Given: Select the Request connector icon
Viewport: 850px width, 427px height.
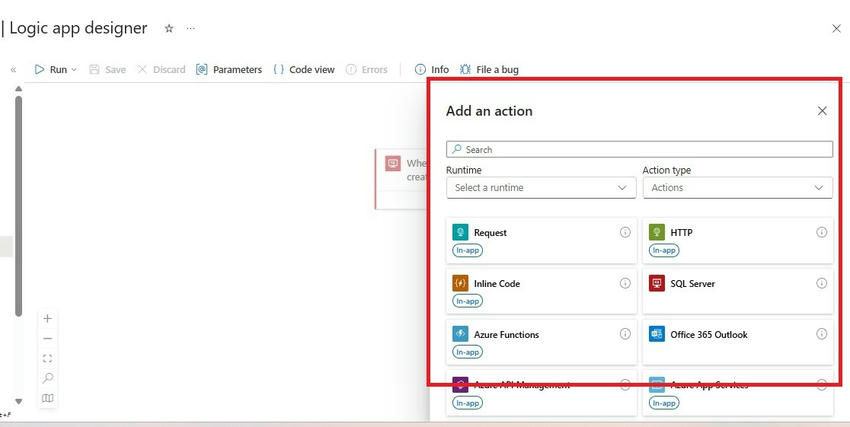Looking at the screenshot, I should pyautogui.click(x=460, y=232).
